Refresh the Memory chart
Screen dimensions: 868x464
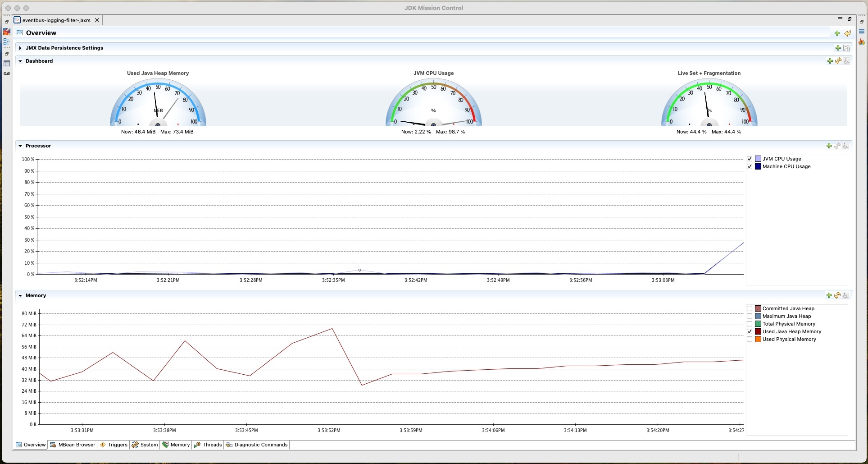pos(837,295)
